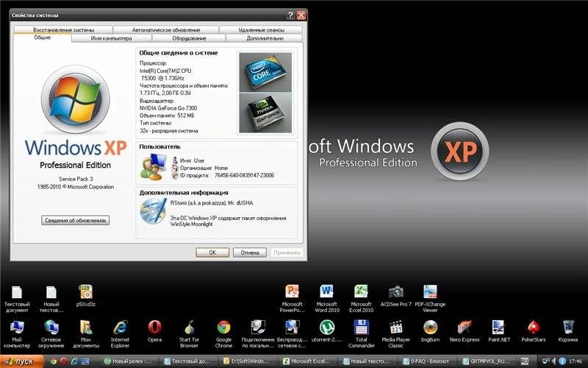Open pSXxd3z desktop icon
The width and height of the screenshot is (588, 368).
(x=85, y=296)
